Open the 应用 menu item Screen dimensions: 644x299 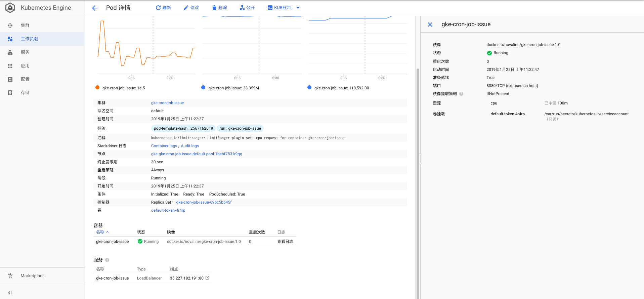pos(43,66)
